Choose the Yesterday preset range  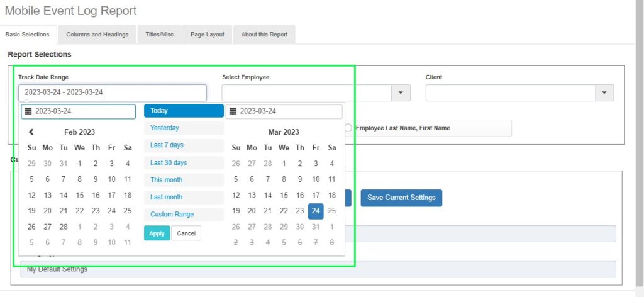[165, 128]
